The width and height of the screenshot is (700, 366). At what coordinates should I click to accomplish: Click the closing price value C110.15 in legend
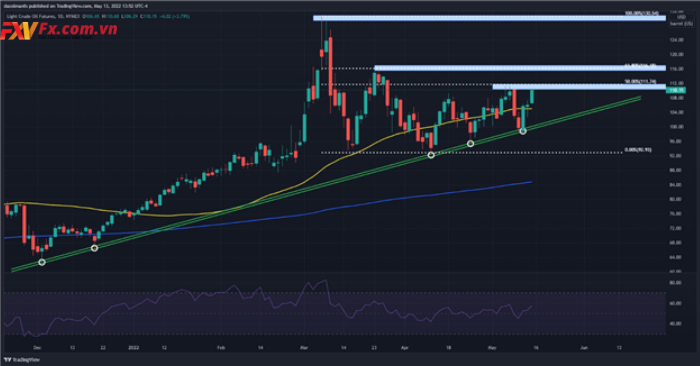coord(148,17)
